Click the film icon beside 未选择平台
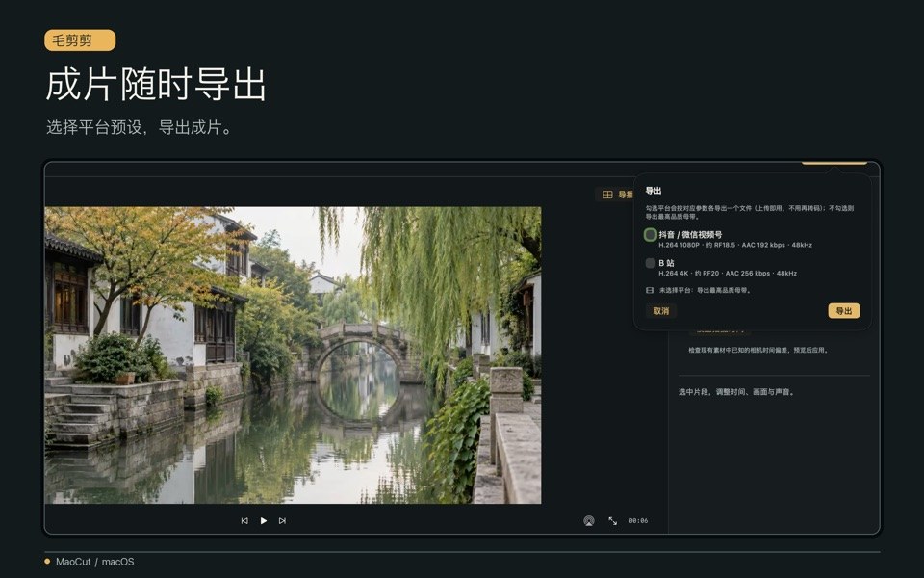This screenshot has width=924, height=578. coord(650,290)
